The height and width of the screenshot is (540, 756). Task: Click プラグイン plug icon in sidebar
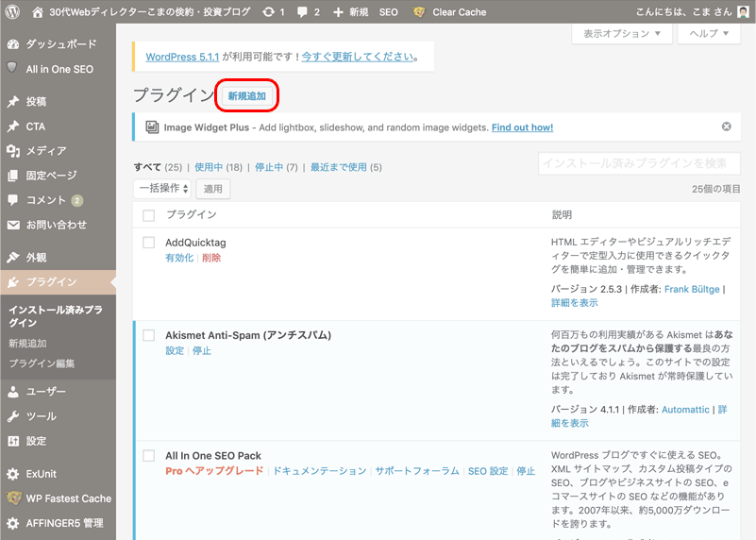pyautogui.click(x=13, y=282)
